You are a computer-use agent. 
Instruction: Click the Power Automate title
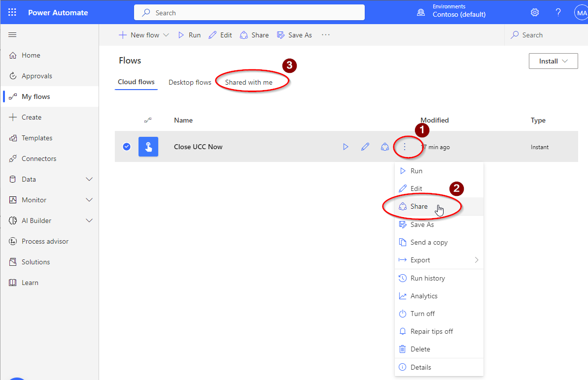(x=58, y=13)
